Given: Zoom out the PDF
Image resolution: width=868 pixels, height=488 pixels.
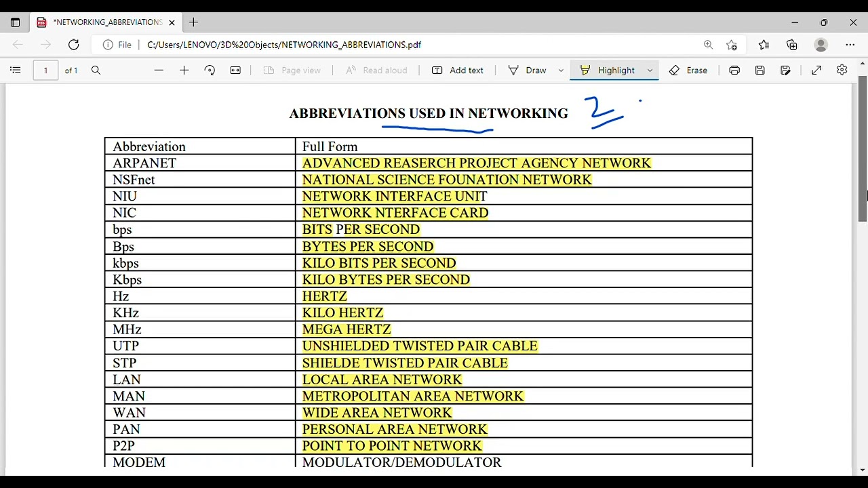Looking at the screenshot, I should point(159,70).
